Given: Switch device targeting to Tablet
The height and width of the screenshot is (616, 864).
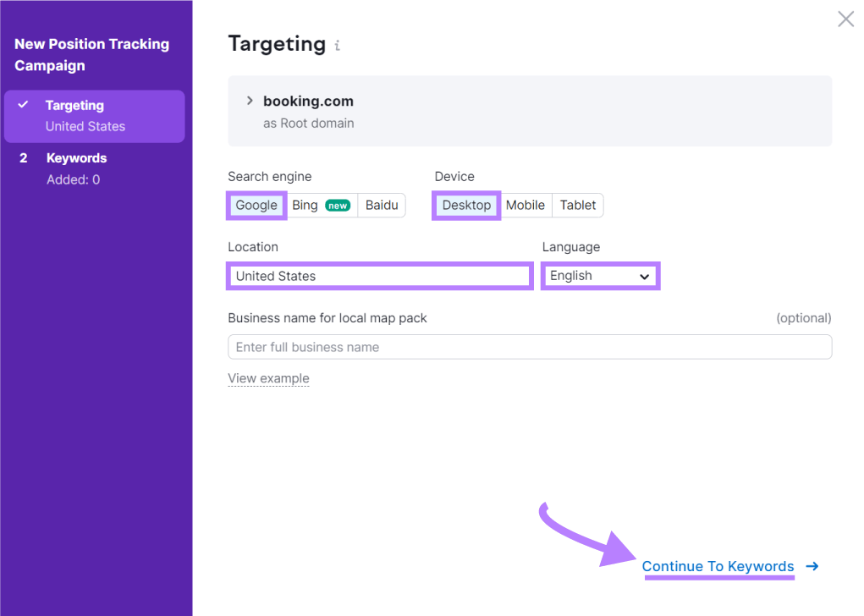Looking at the screenshot, I should pyautogui.click(x=578, y=205).
